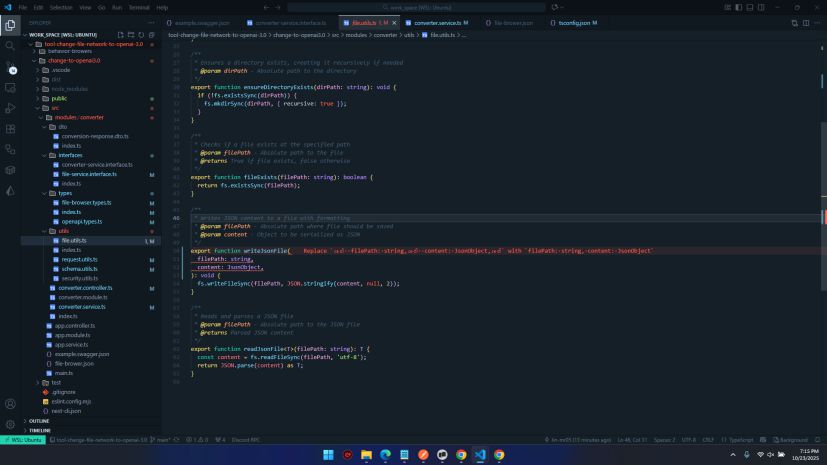Open the File menu

[x=23, y=7]
